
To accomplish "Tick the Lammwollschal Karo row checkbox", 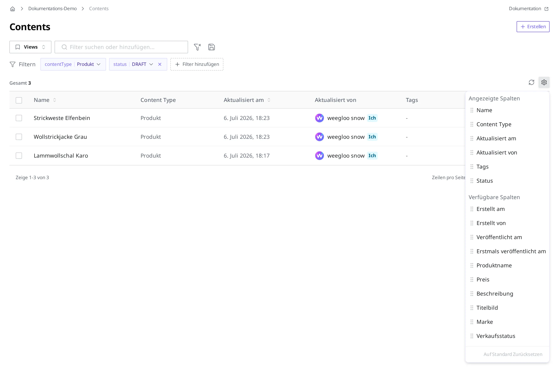I will [x=19, y=156].
